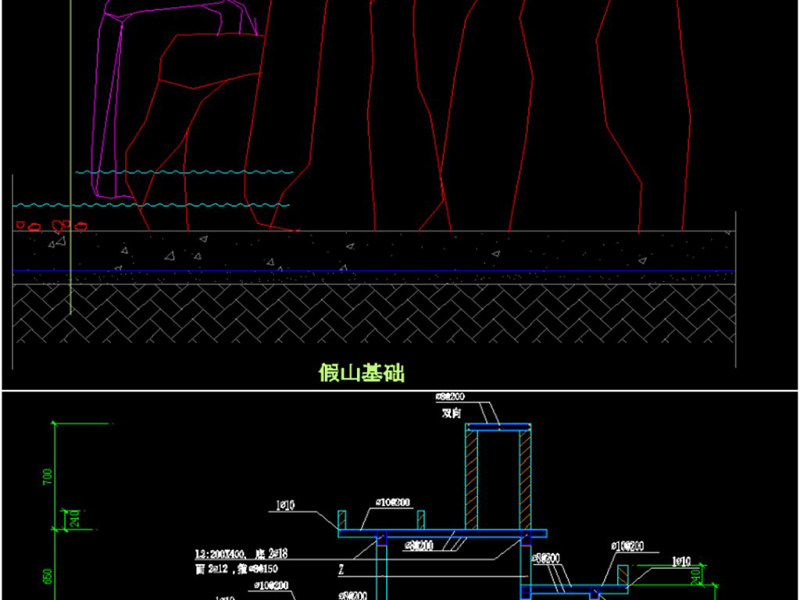The width and height of the screenshot is (800, 600).
Task: Pick the 240 dimension label at the right edge
Action: 695,577
